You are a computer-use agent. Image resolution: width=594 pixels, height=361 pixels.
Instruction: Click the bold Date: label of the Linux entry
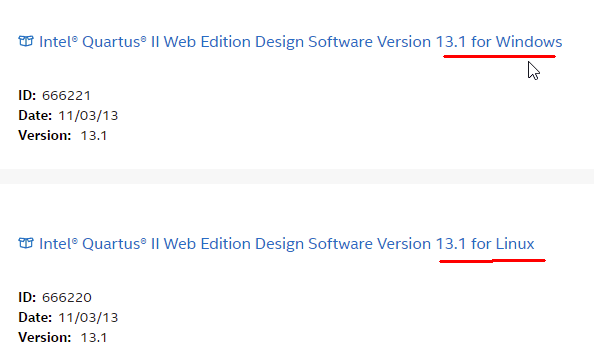(35, 317)
